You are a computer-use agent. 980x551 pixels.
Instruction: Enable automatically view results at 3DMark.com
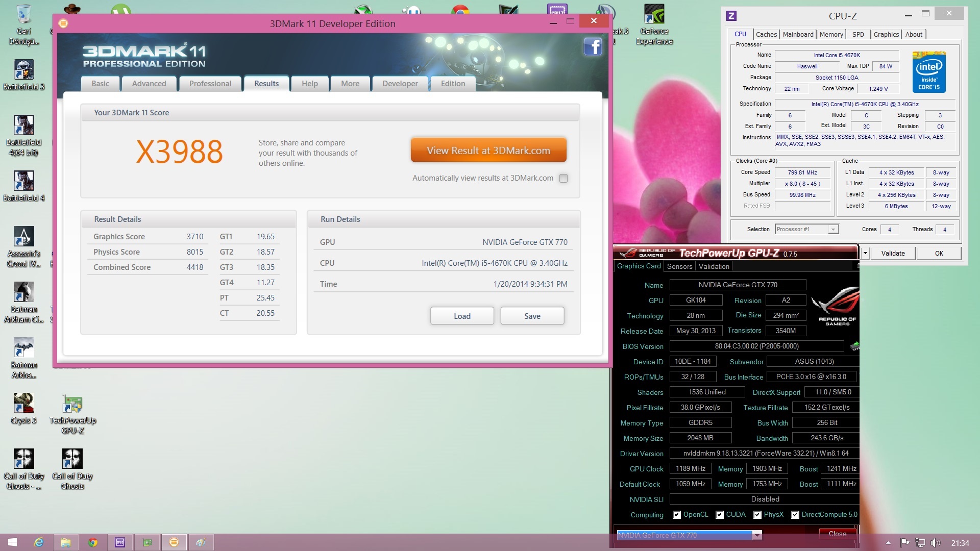563,178
